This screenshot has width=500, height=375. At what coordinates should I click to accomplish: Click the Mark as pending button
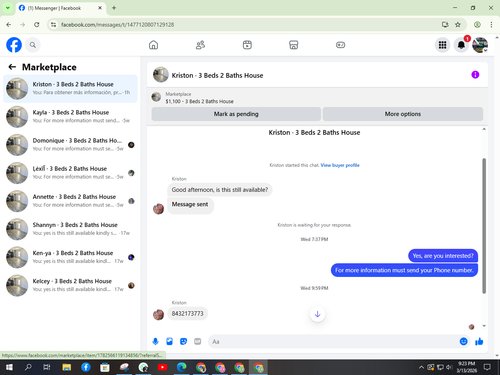236,114
